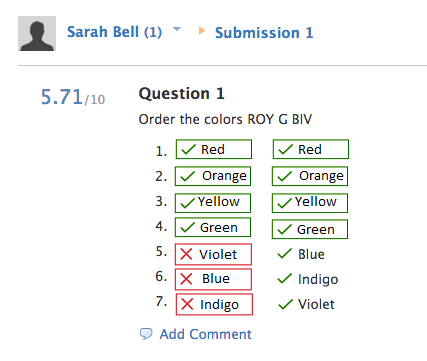Click the Sarah Bell (1) name link
Image resolution: width=427 pixels, height=361 pixels.
point(114,32)
